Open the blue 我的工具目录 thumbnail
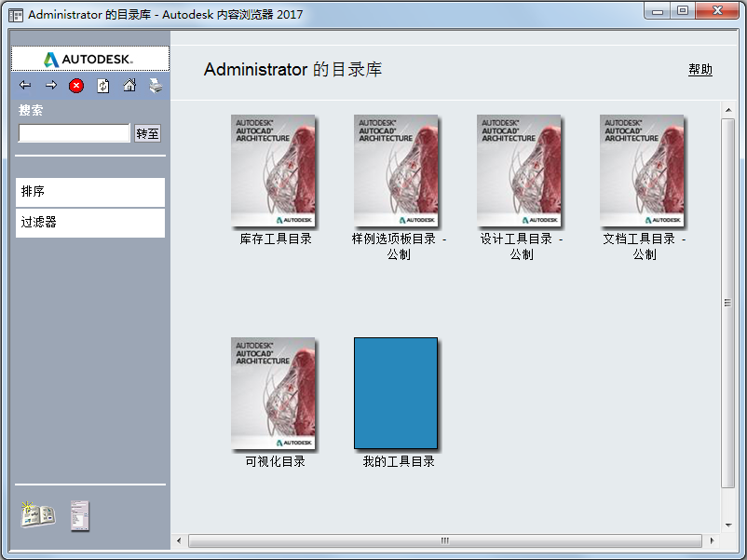This screenshot has width=747, height=560. tap(396, 393)
